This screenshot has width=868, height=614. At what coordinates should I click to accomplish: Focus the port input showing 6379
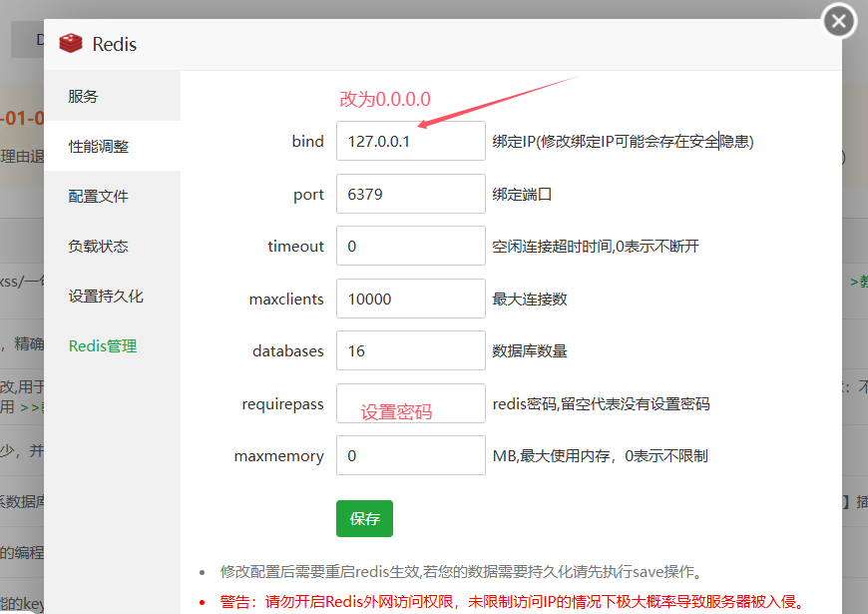click(411, 194)
